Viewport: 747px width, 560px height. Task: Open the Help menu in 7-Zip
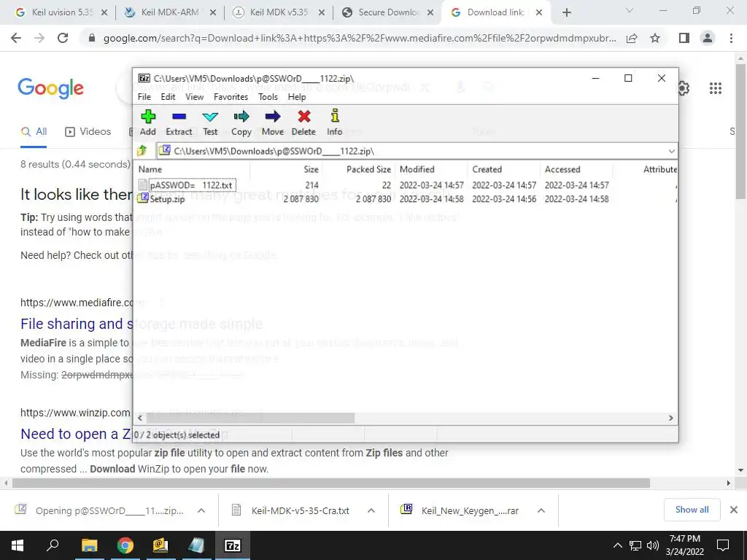coord(297,97)
